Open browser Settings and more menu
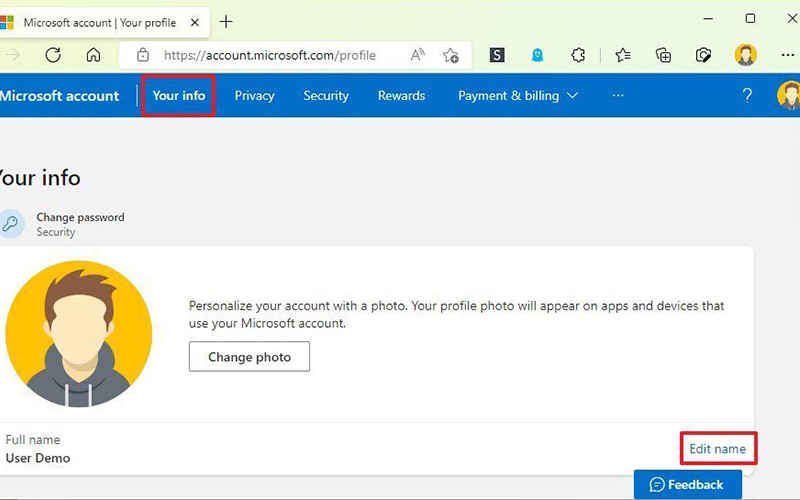This screenshot has width=800, height=500. 788,55
